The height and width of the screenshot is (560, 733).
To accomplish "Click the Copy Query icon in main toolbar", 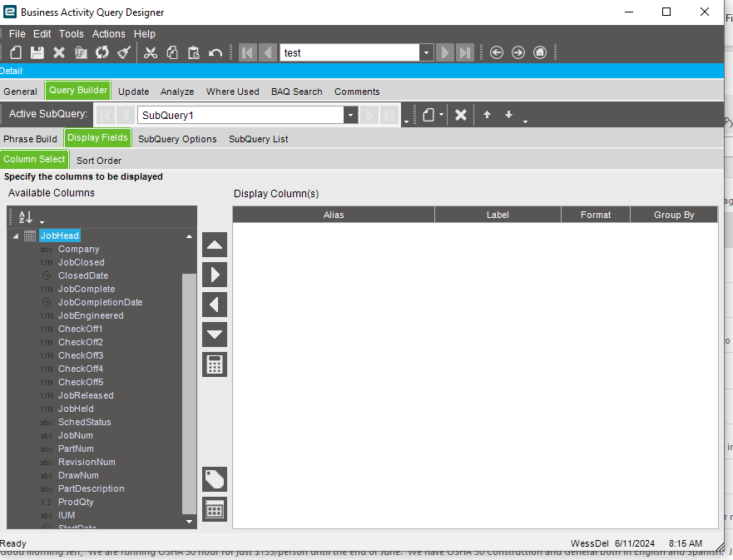I will click(x=81, y=52).
